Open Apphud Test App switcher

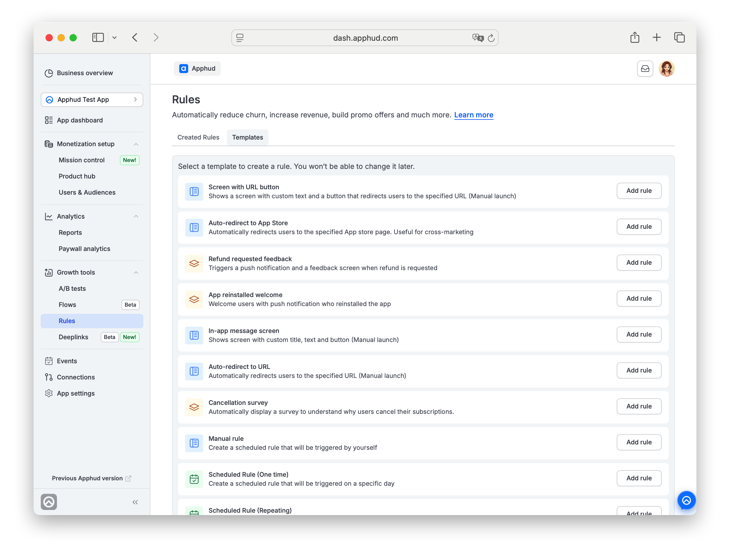click(92, 100)
